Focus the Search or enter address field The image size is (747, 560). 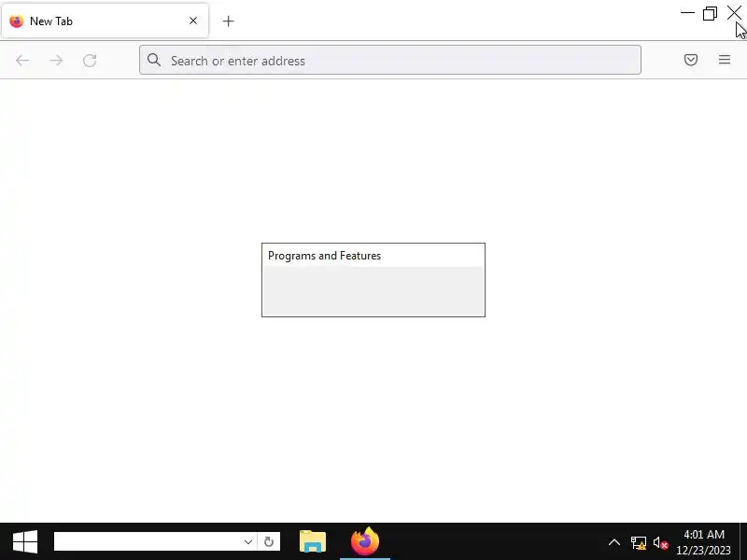(x=390, y=60)
